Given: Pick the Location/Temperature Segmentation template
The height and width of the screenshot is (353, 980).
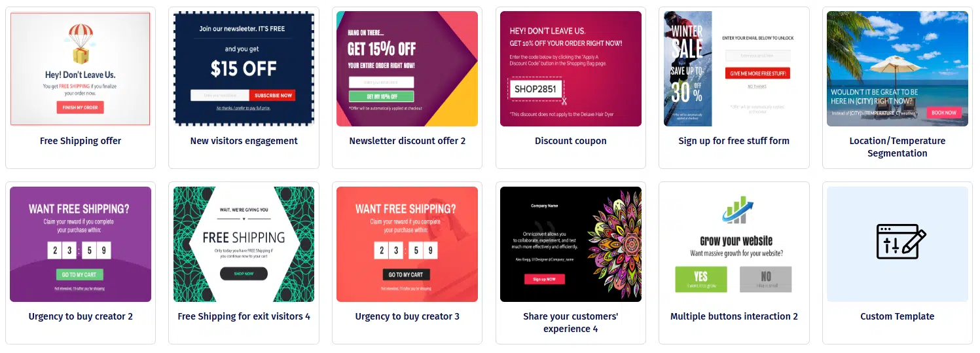Looking at the screenshot, I should point(898,69).
